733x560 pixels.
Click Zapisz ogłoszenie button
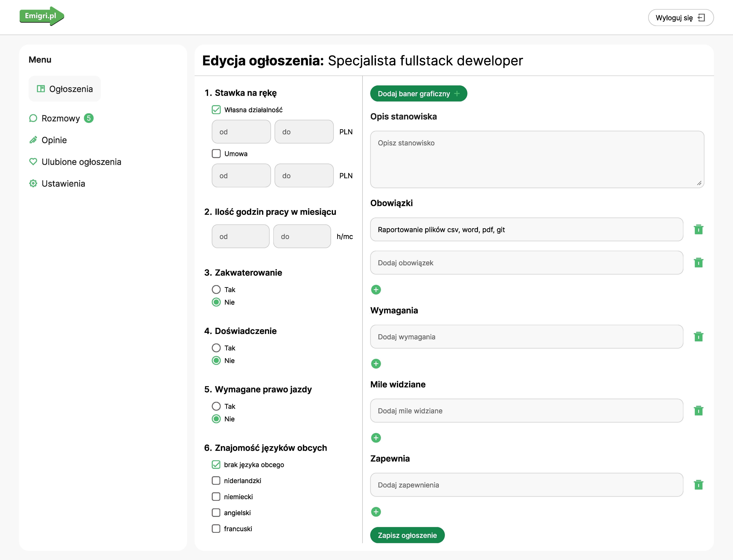[x=407, y=535]
